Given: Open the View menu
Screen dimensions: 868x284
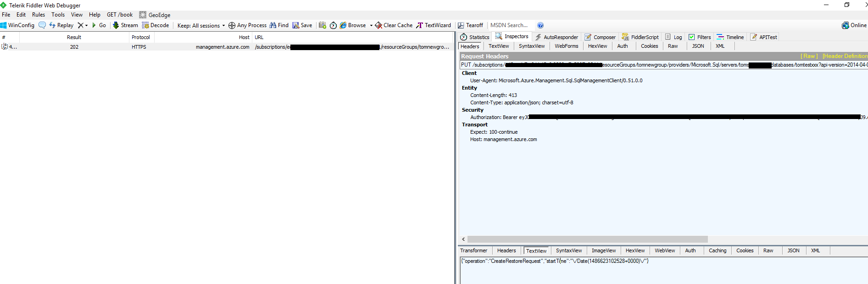Looking at the screenshot, I should coord(77,15).
